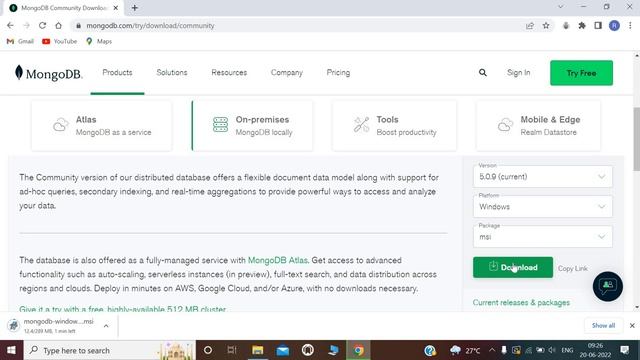The width and height of the screenshot is (640, 360).
Task: Open the weather 27°C widget
Action: (x=465, y=350)
